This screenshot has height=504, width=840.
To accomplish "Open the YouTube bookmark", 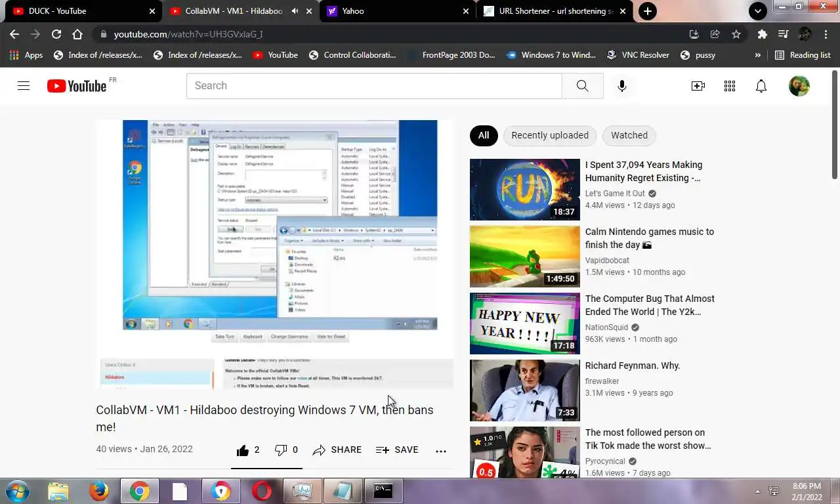I will (x=276, y=55).
